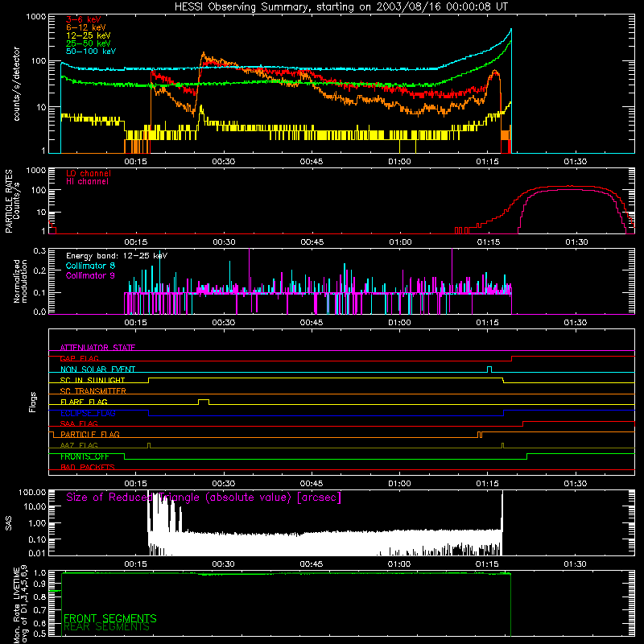Click the SAA_FLAG label
Viewport: 644px width, 644px height.
79,423
